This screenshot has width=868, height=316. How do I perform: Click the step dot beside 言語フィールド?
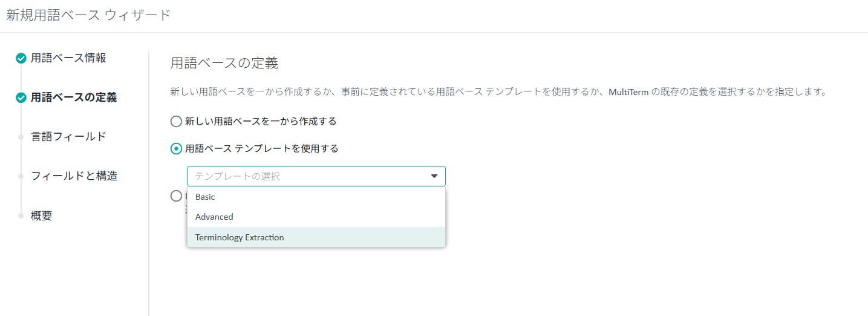[21, 137]
